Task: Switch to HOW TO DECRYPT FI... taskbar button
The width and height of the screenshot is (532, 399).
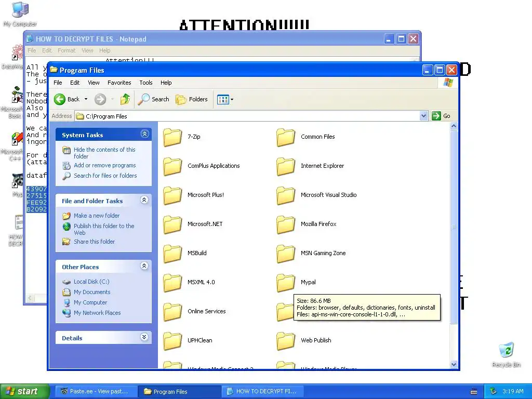Action: [263, 391]
